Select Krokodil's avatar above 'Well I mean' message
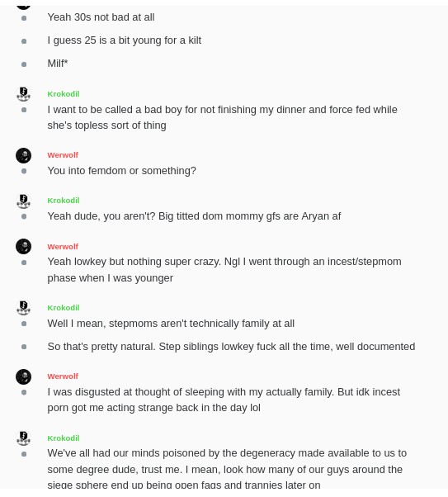 [x=23, y=308]
